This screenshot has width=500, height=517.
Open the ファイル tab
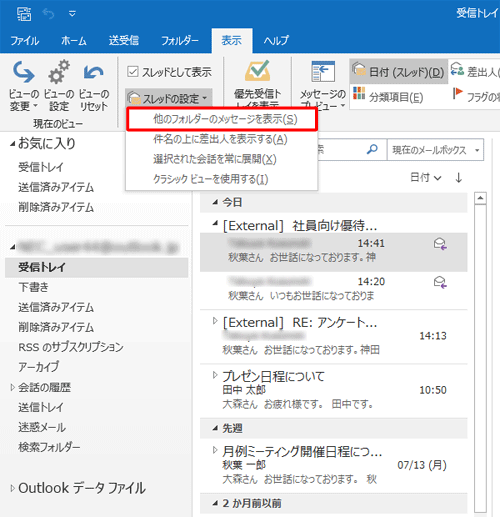coord(25,41)
